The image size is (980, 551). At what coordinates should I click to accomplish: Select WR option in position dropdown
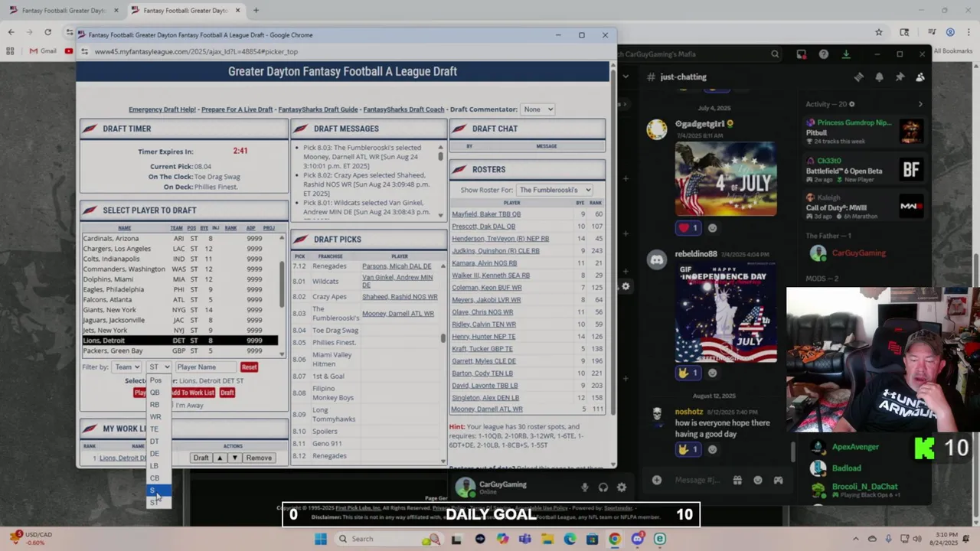point(155,417)
